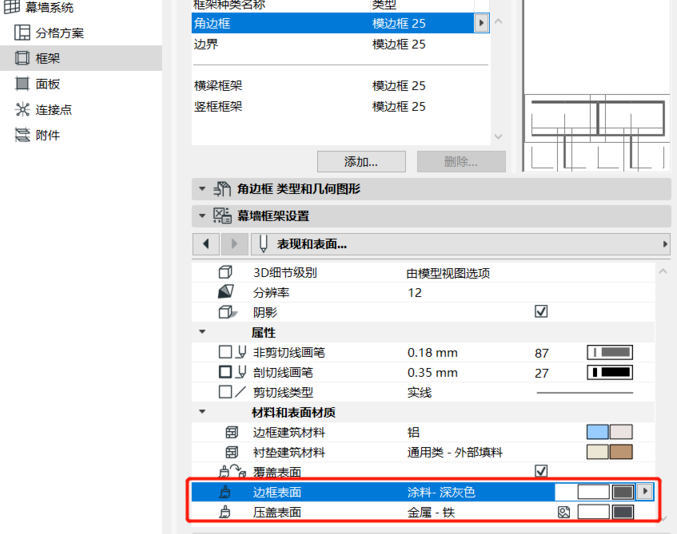Viewport: 677px width, 534px height.
Task: Select the 横梁框架 row
Action: [340, 85]
